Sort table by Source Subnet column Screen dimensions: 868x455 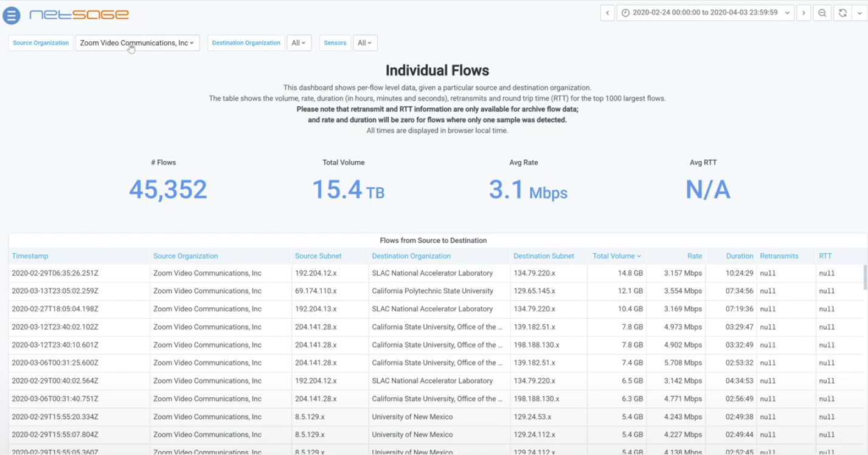click(318, 256)
